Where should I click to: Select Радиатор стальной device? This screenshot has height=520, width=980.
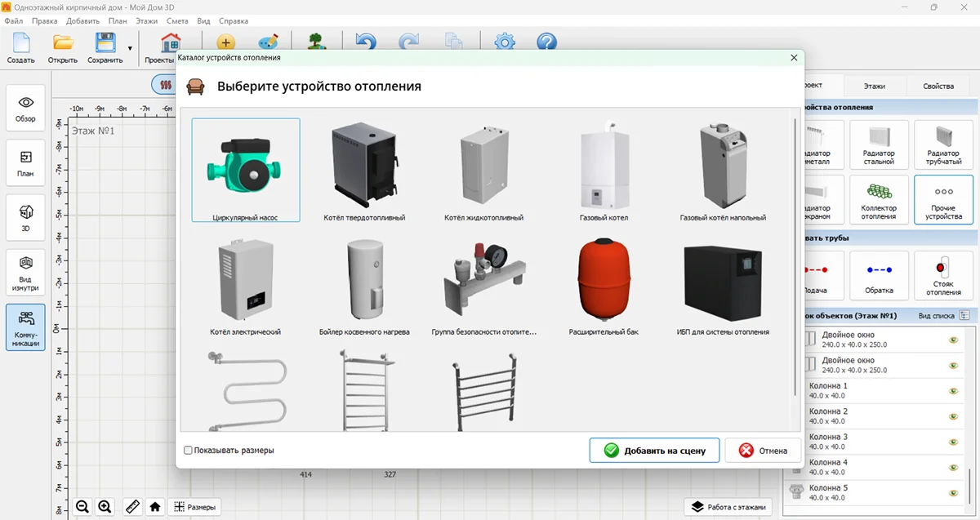click(x=879, y=145)
